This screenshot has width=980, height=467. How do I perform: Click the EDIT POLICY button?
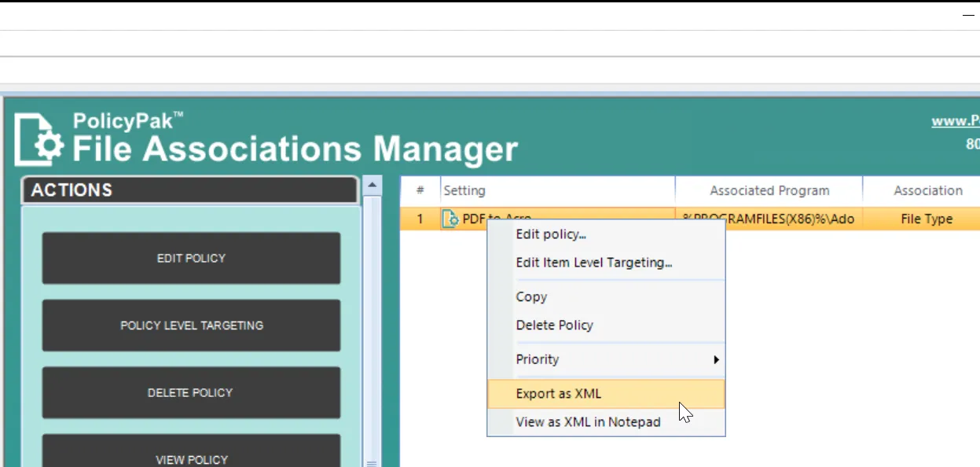tap(191, 258)
